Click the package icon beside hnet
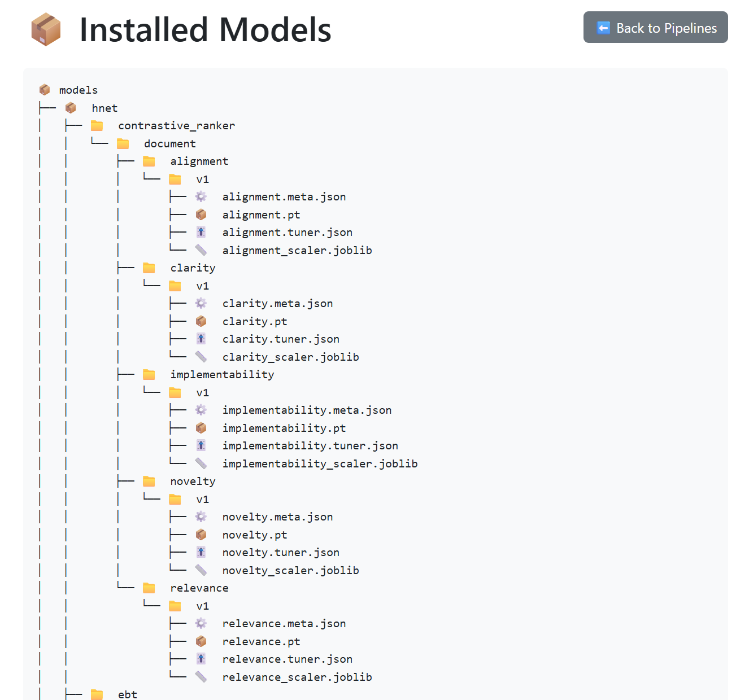The height and width of the screenshot is (700, 749). click(x=71, y=108)
